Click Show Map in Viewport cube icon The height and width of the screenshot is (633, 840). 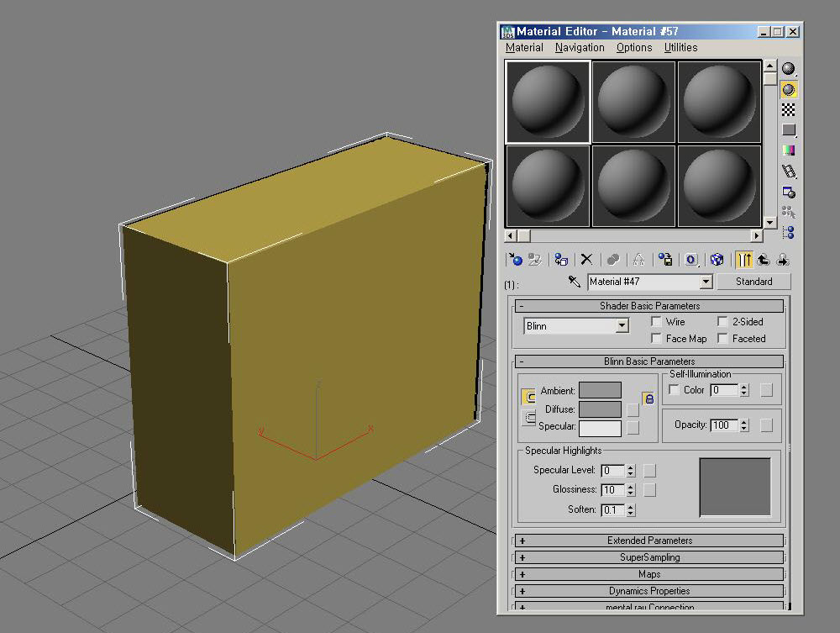717,260
